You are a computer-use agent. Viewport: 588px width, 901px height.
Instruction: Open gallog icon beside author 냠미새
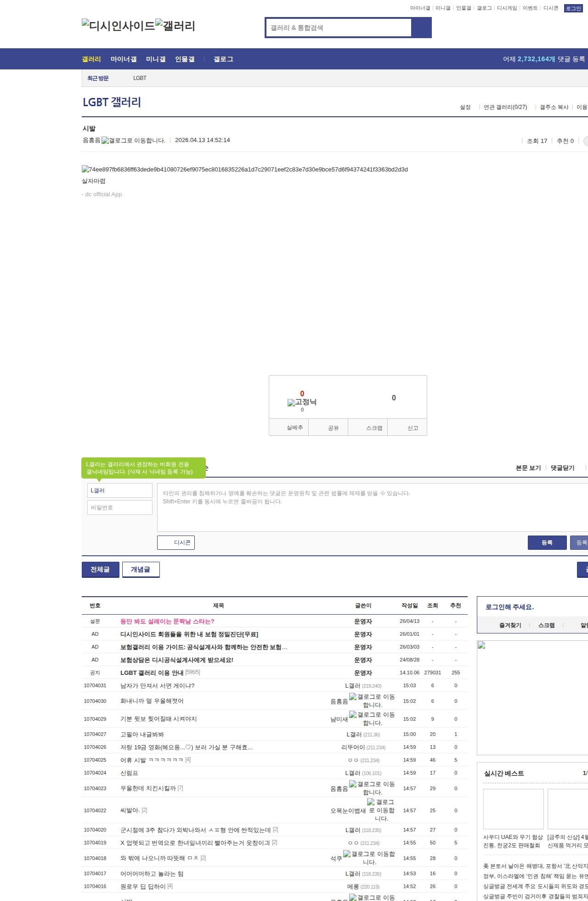372,719
